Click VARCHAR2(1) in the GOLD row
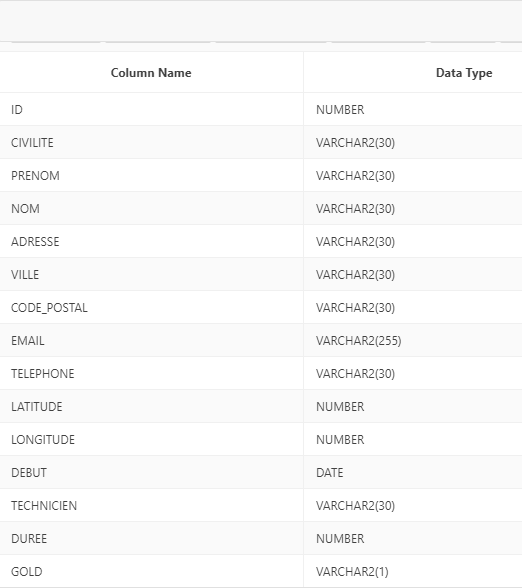The height and width of the screenshot is (588, 522). (x=352, y=572)
